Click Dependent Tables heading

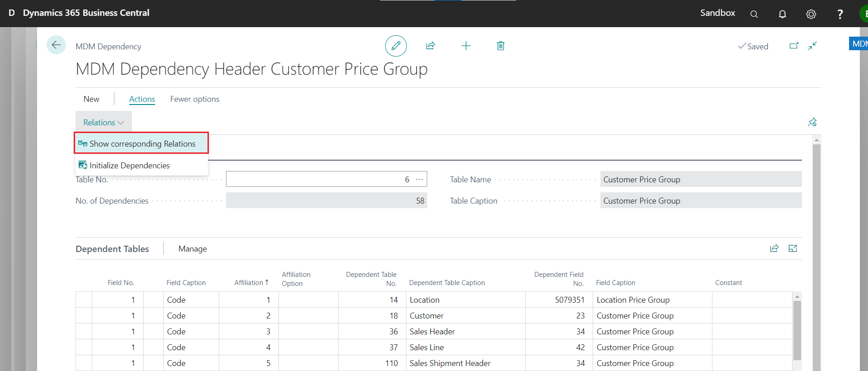(x=112, y=248)
